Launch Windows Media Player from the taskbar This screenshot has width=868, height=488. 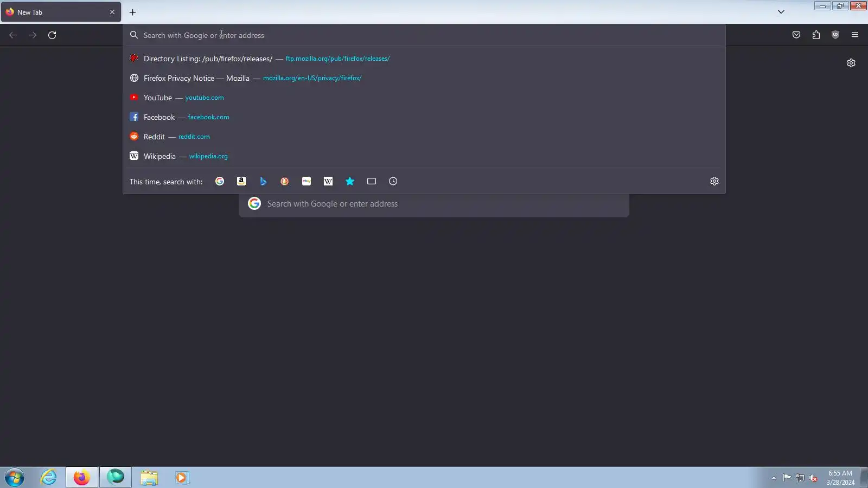pos(182,478)
